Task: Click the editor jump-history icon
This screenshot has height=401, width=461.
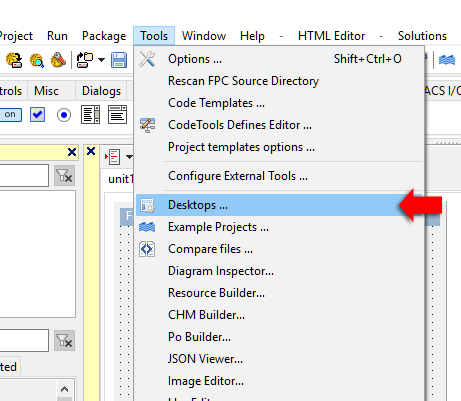Action: pos(113,157)
